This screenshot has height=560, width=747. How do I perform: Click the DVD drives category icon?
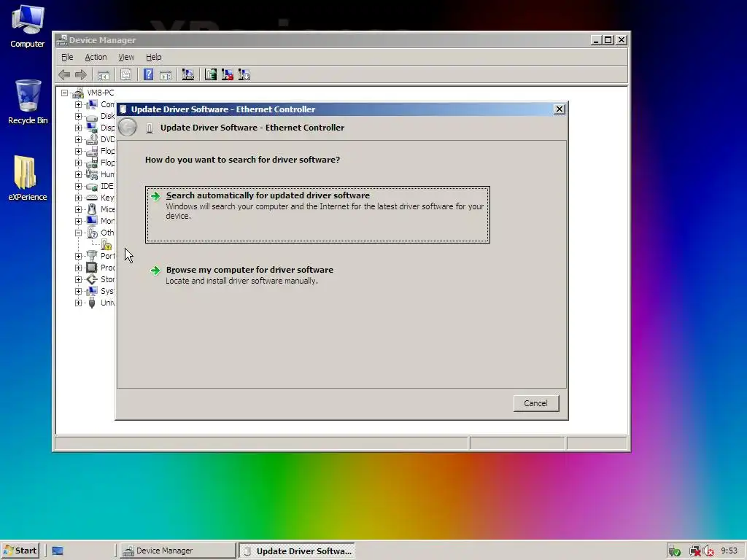coord(92,139)
